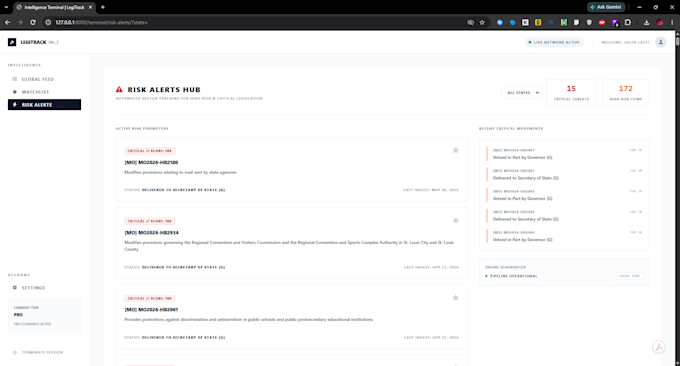680x366 pixels.
Task: Star bill MO2026-HB2934 for watchlist
Action: (455, 221)
